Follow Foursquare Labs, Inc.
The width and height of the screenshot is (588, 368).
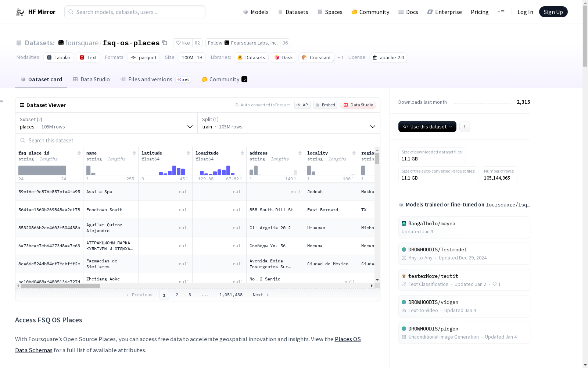coord(243,43)
